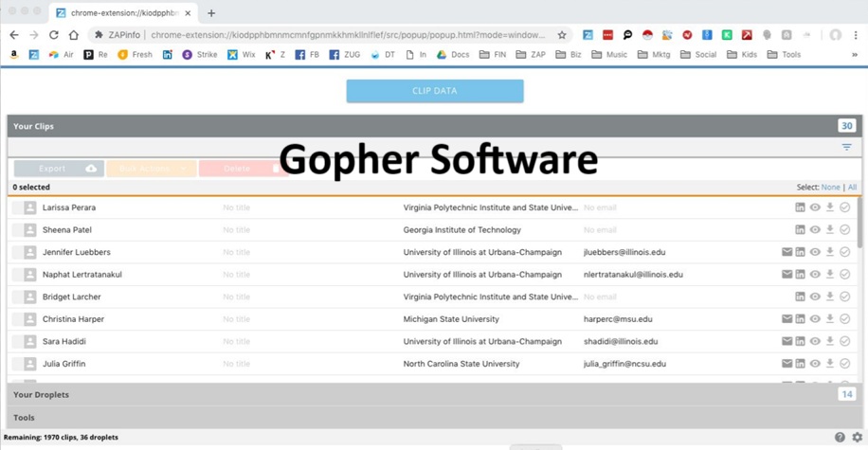The image size is (868, 450).
Task: Open LinkedIn profile for Larissa Perara
Action: click(800, 207)
